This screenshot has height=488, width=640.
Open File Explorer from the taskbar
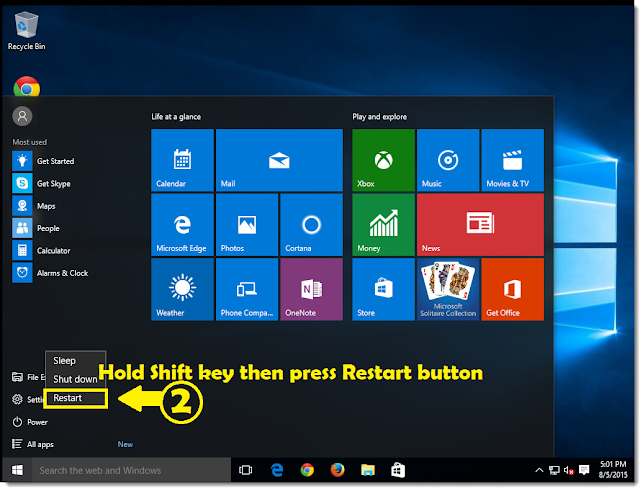click(x=367, y=470)
